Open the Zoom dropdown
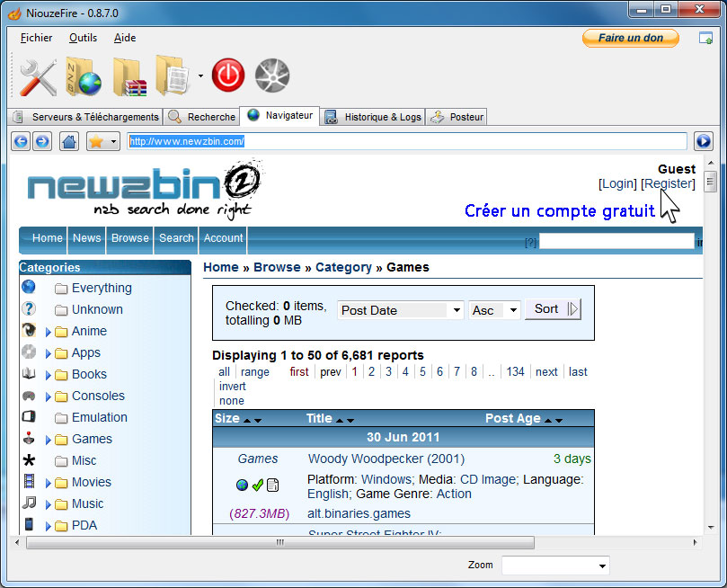Screen dimensions: 727x588 (555, 566)
